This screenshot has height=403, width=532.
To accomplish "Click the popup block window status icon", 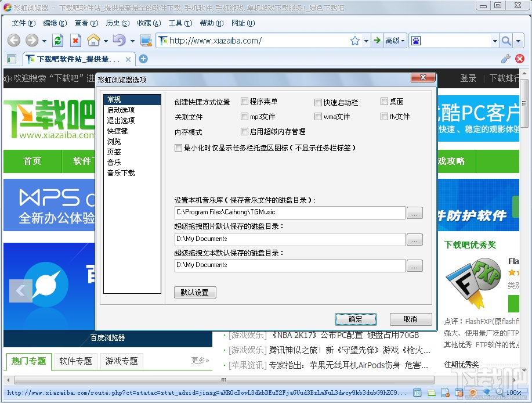I will [459, 393].
